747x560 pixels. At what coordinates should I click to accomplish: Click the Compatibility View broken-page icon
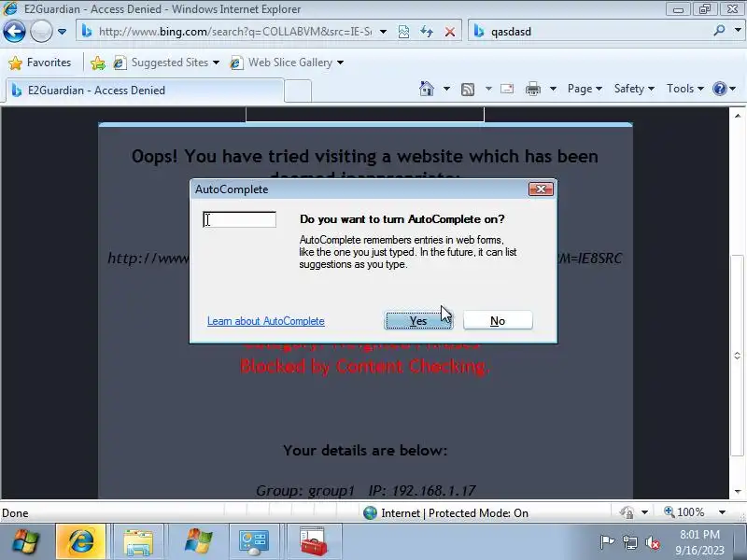pos(403,32)
